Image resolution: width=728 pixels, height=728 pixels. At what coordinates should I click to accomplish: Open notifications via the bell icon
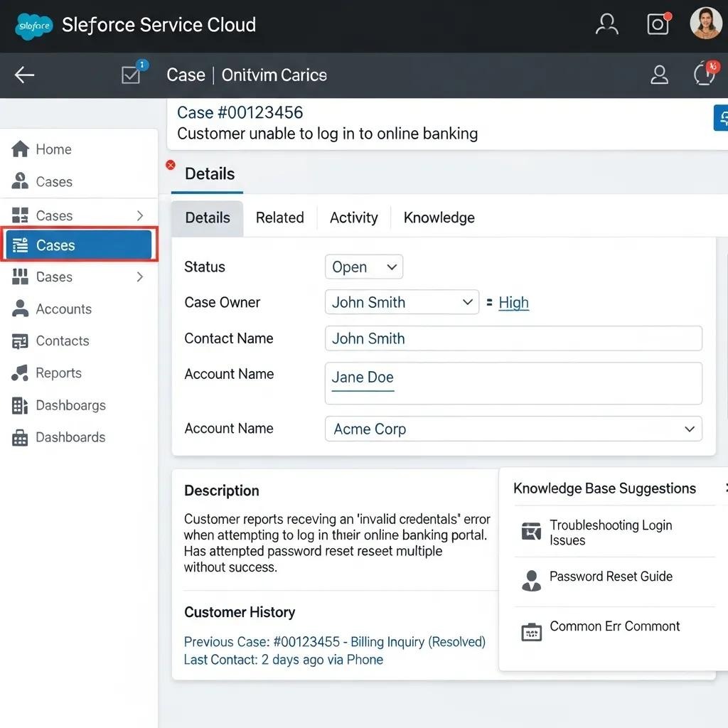click(x=703, y=75)
